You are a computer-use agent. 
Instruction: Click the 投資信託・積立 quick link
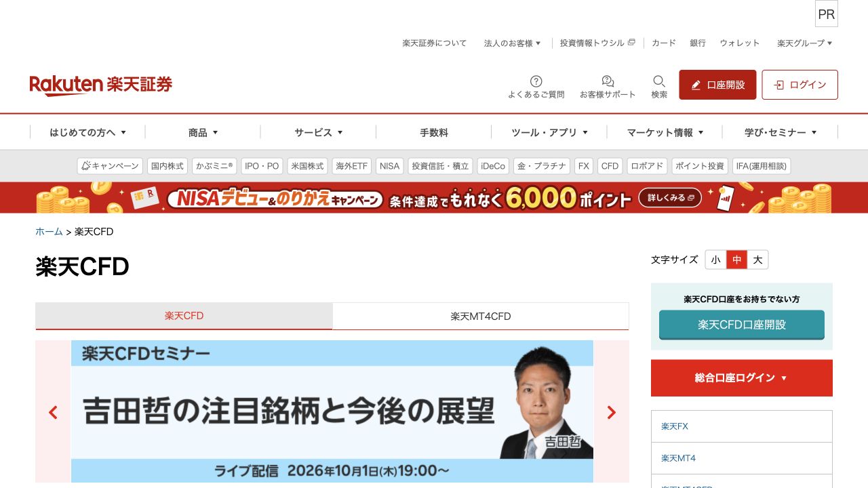coord(441,166)
